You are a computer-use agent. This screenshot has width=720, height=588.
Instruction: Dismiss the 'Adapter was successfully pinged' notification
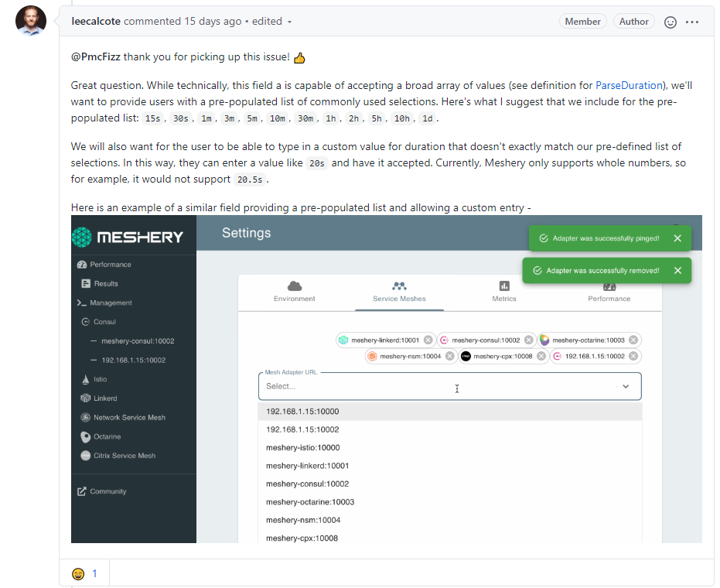pos(677,238)
